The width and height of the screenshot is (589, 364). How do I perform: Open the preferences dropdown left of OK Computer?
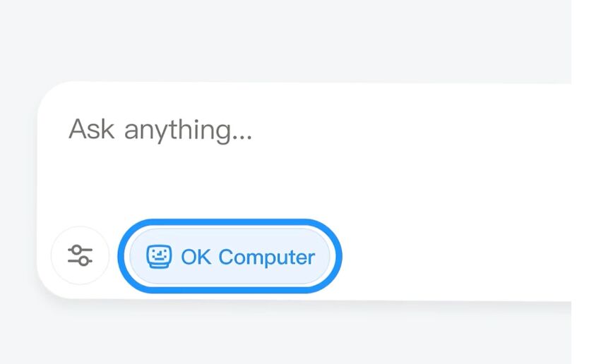80,255
